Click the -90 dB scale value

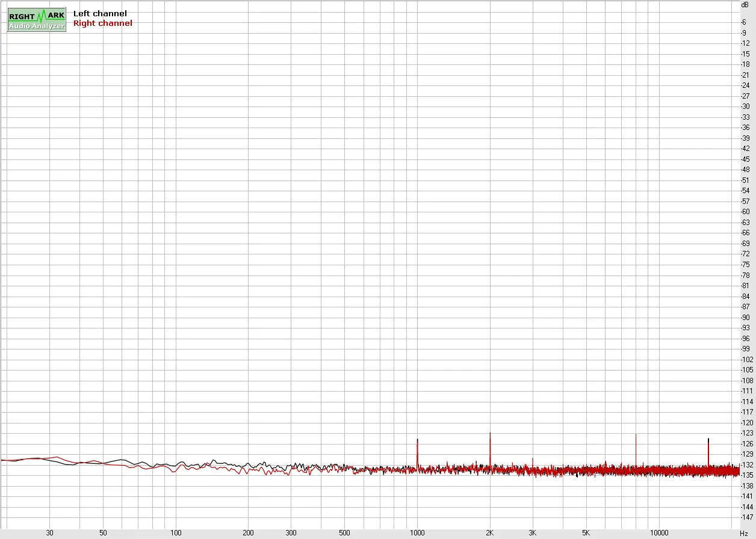(745, 317)
